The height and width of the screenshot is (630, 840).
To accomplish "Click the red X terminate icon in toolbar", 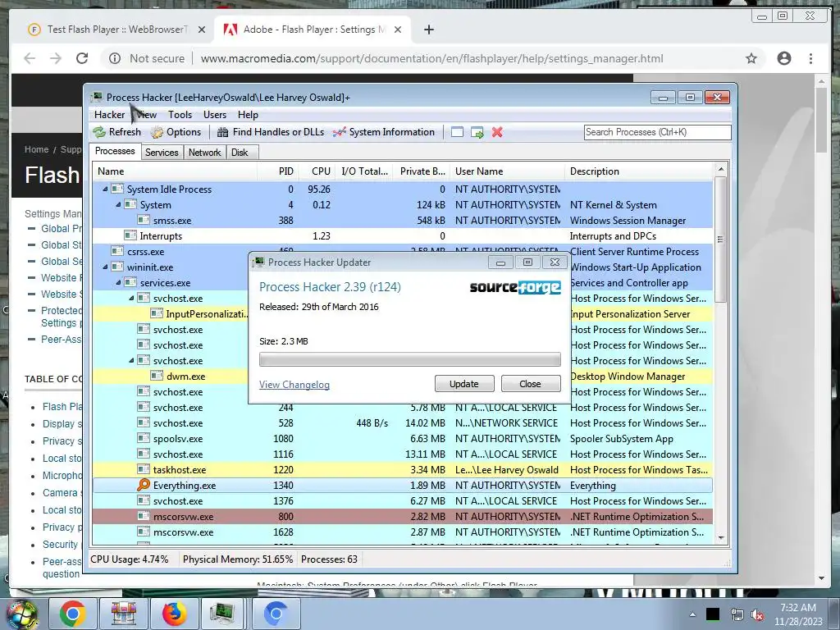I will tap(497, 132).
